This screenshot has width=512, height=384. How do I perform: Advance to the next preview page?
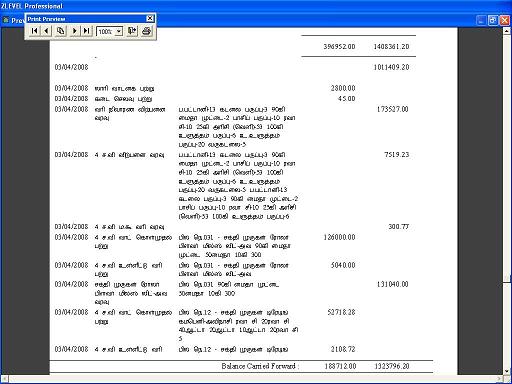pyautogui.click(x=74, y=31)
